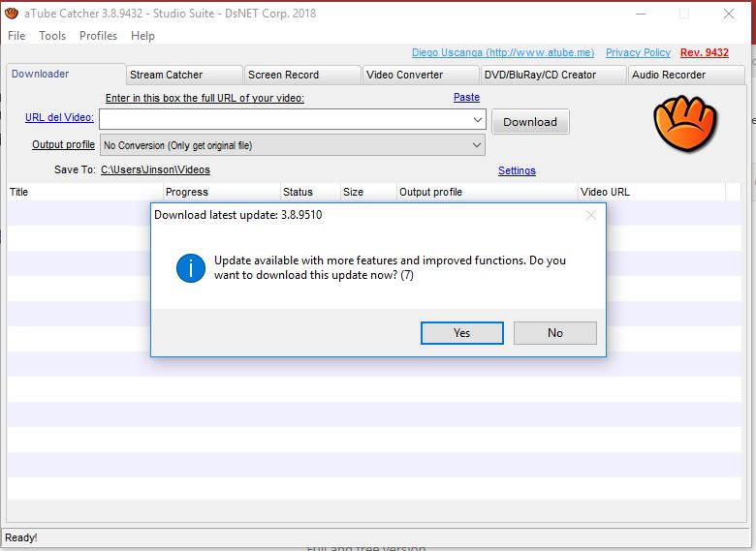Click Yes to download the update
The image size is (756, 551).
click(462, 333)
